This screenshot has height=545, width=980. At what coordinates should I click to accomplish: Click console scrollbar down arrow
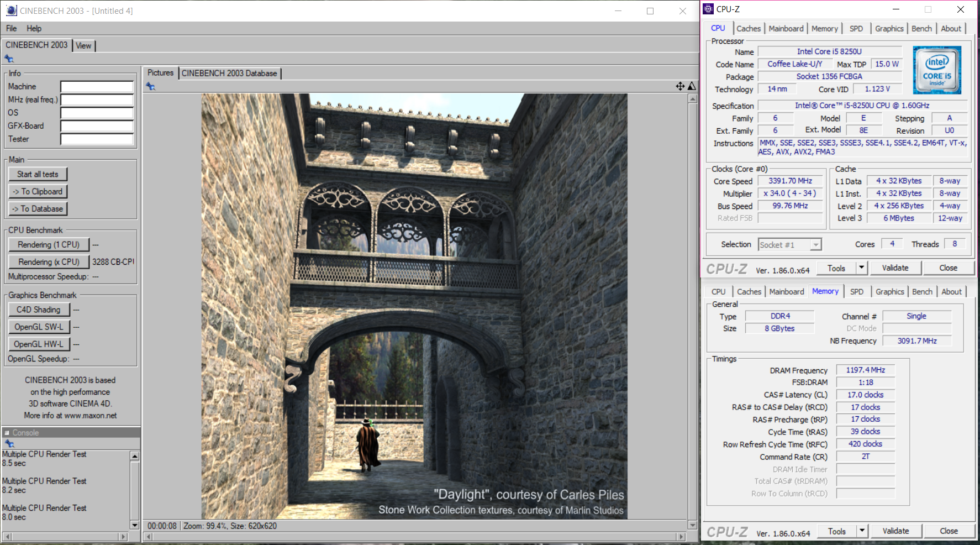click(134, 525)
